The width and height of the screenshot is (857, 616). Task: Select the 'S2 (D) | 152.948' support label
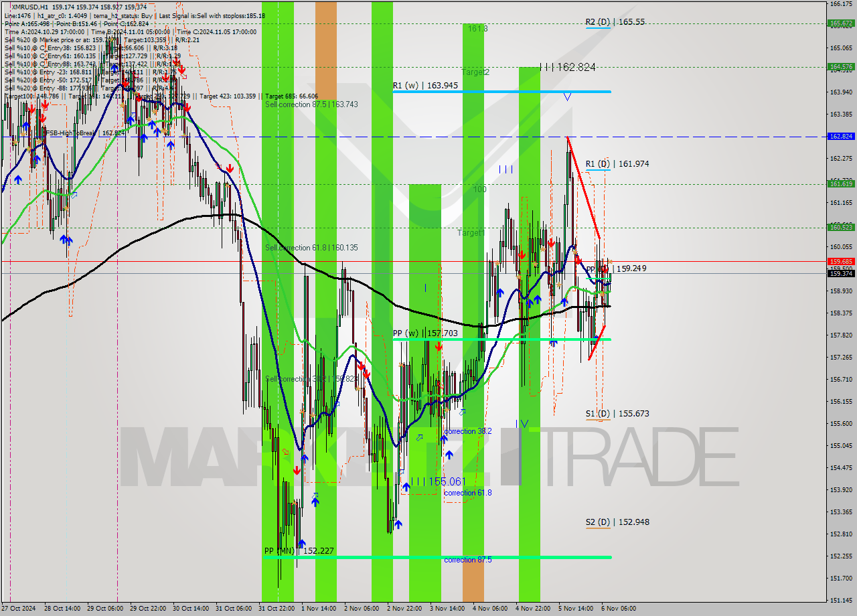pyautogui.click(x=617, y=522)
